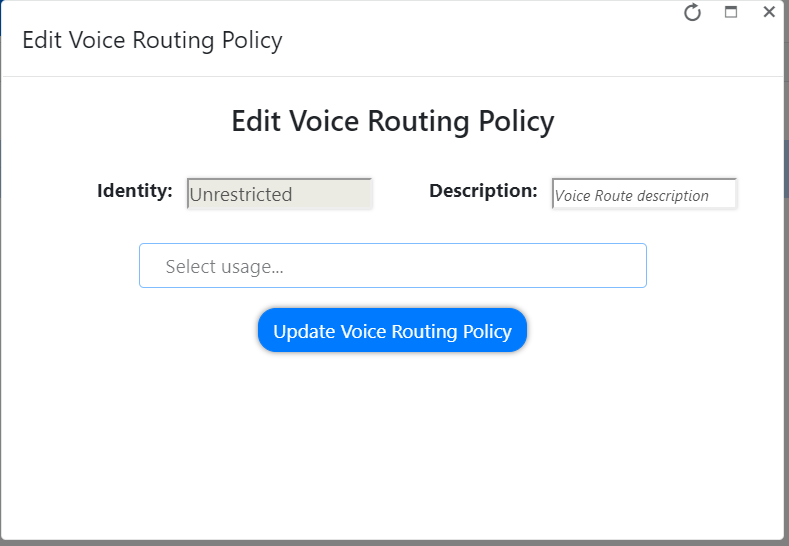Open the Select usage dropdown
Screen dimensions: 789x546
pos(392,266)
